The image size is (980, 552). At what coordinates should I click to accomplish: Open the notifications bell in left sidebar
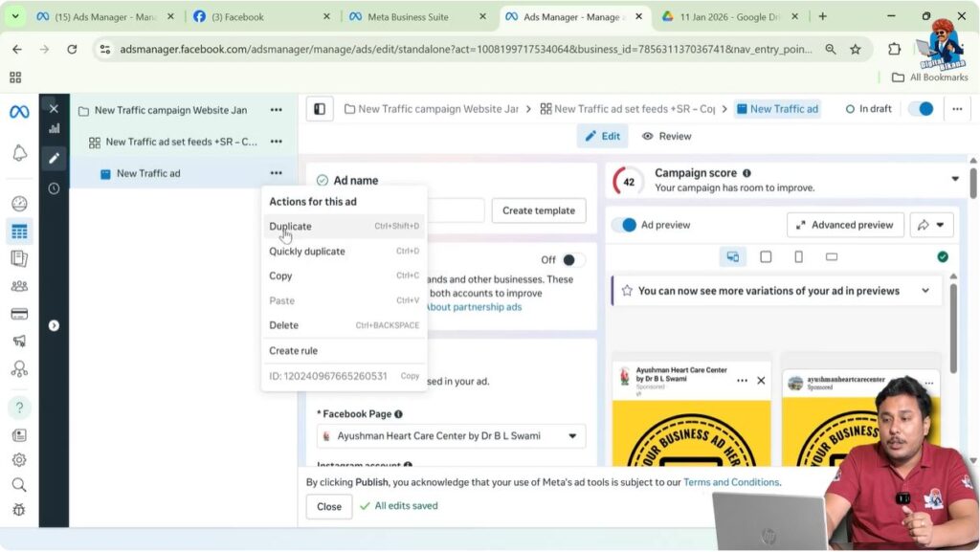(x=19, y=153)
